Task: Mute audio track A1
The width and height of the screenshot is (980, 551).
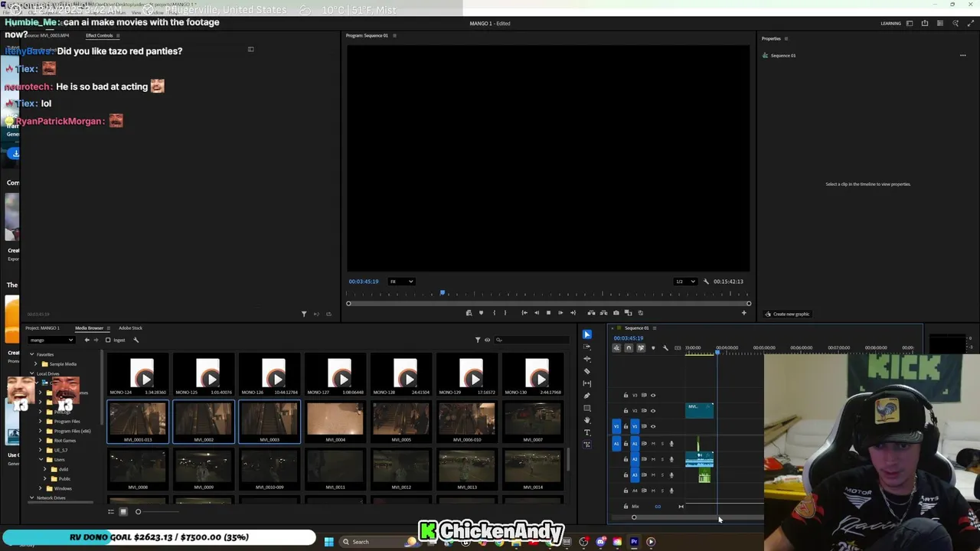Action: point(653,444)
